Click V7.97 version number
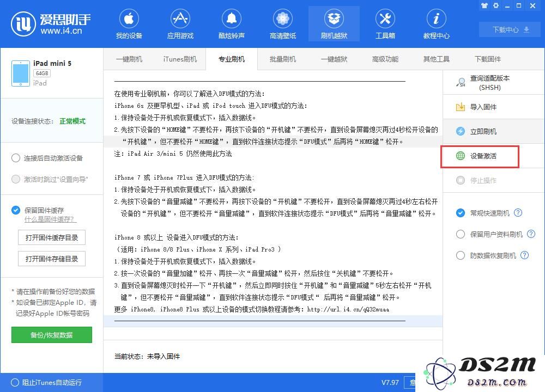 tap(390, 382)
